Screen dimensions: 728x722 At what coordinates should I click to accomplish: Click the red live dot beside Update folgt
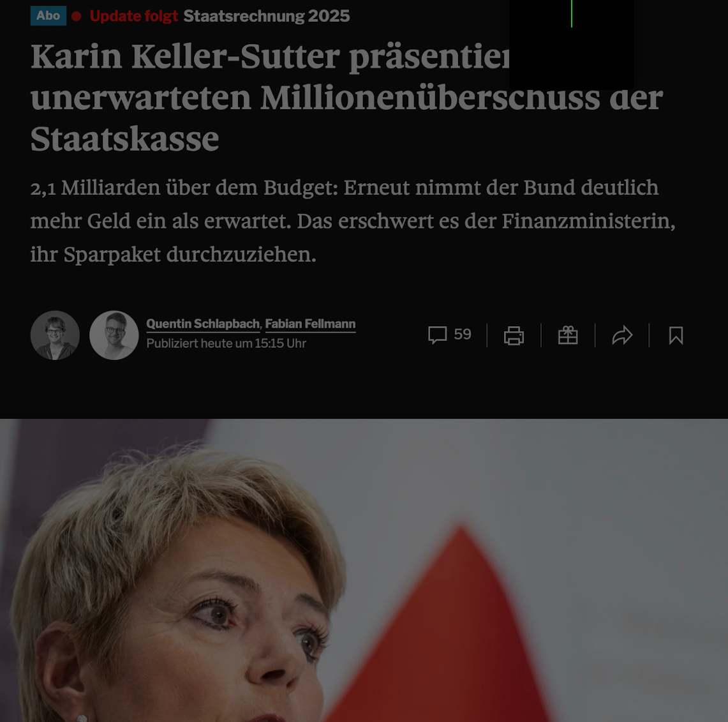tap(77, 16)
